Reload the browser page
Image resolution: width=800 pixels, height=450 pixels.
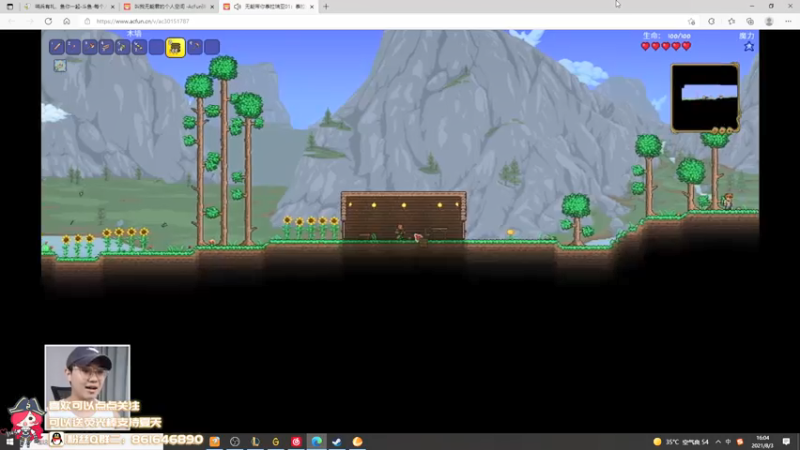(x=48, y=21)
